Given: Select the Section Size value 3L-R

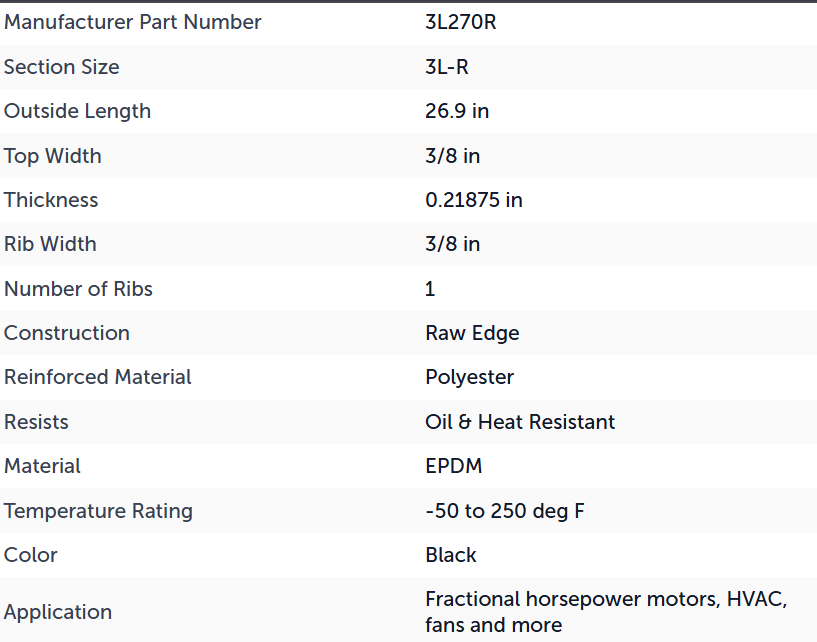Looking at the screenshot, I should pos(447,67).
